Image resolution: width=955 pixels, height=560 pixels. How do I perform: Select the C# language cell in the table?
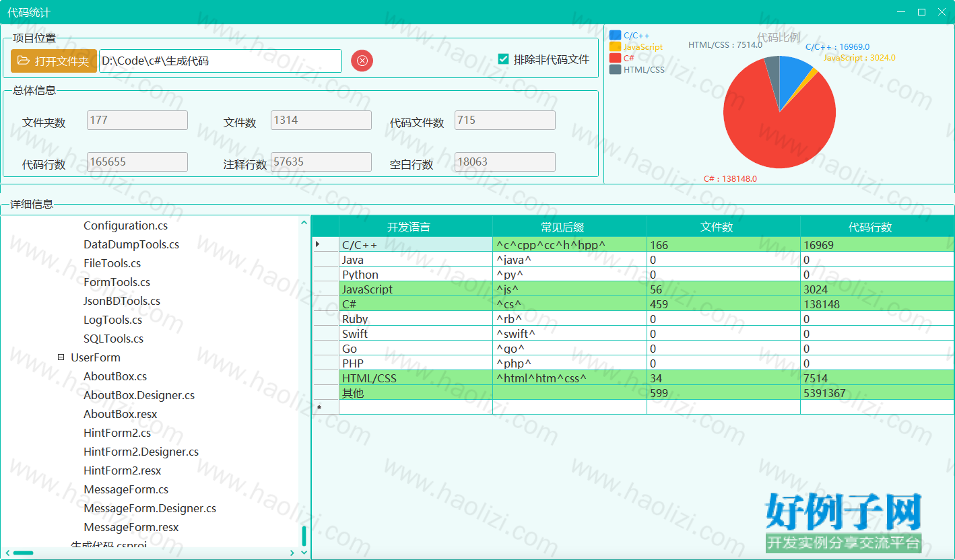[x=416, y=304]
